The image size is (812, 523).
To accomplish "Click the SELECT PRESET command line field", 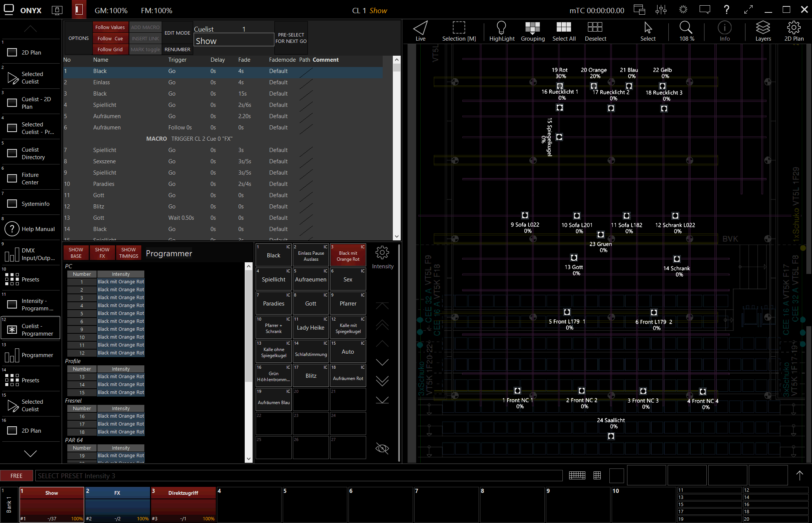I will 298,476.
